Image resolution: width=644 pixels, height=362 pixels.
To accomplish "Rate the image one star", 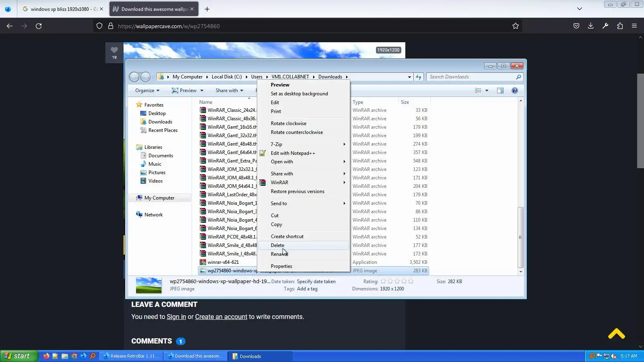I will [x=383, y=282].
